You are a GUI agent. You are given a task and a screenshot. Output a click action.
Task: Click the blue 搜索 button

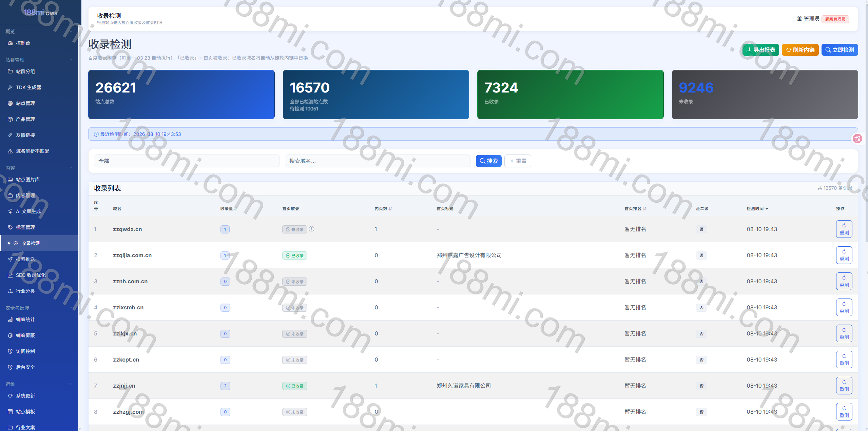(x=489, y=161)
